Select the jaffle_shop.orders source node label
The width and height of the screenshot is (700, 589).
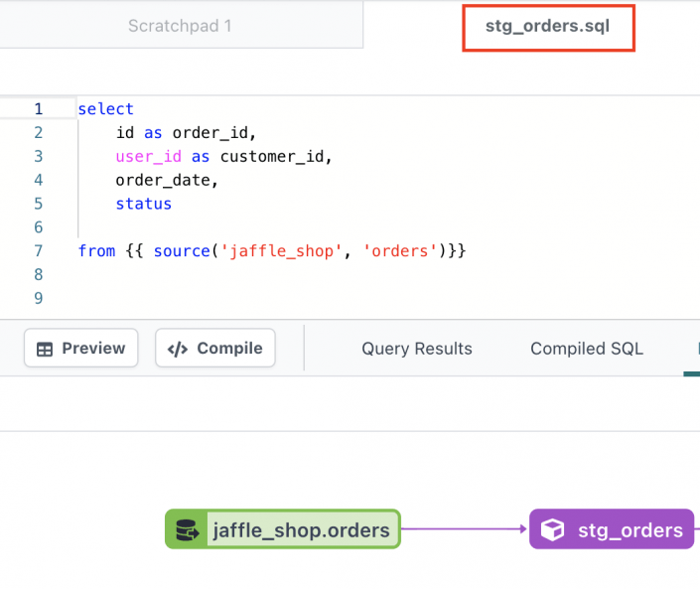pyautogui.click(x=301, y=530)
